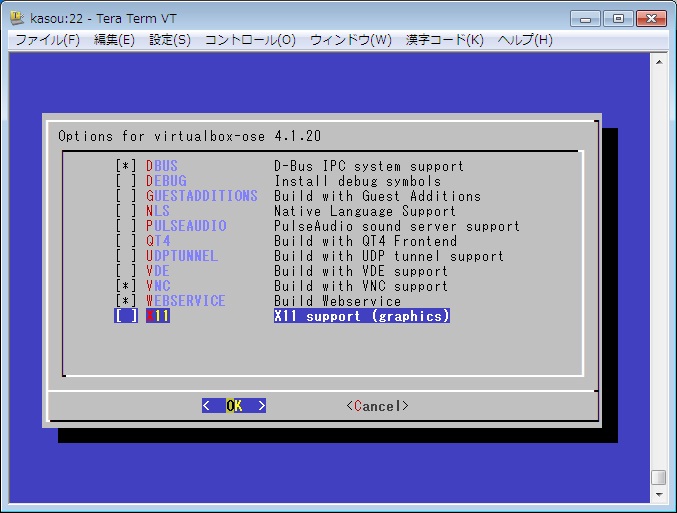Open the ファイル(F) menu
The image size is (677, 513).
pos(47,40)
